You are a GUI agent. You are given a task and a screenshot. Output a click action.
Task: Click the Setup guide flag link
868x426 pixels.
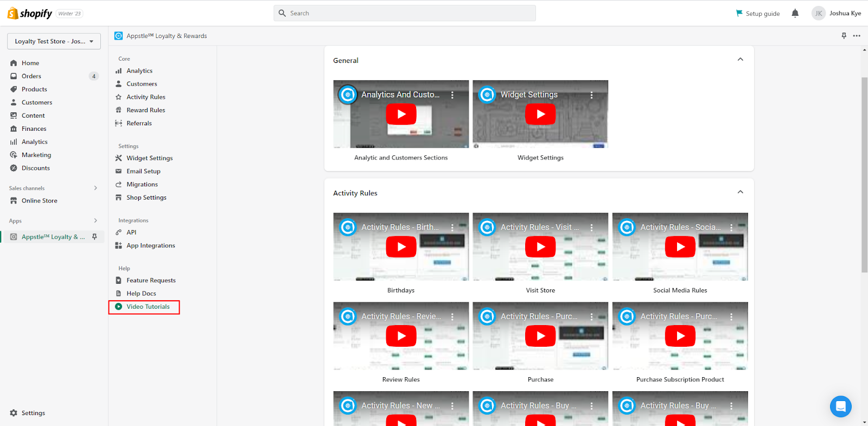[x=757, y=14]
